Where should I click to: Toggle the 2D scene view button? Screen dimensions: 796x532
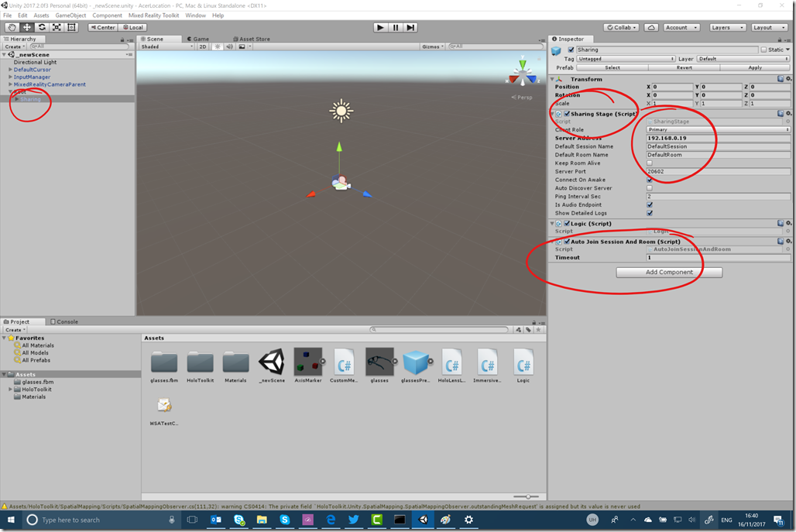pos(203,46)
